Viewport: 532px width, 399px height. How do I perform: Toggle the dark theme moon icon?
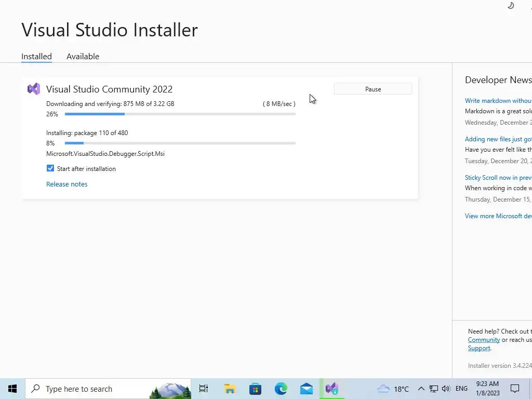click(511, 5)
